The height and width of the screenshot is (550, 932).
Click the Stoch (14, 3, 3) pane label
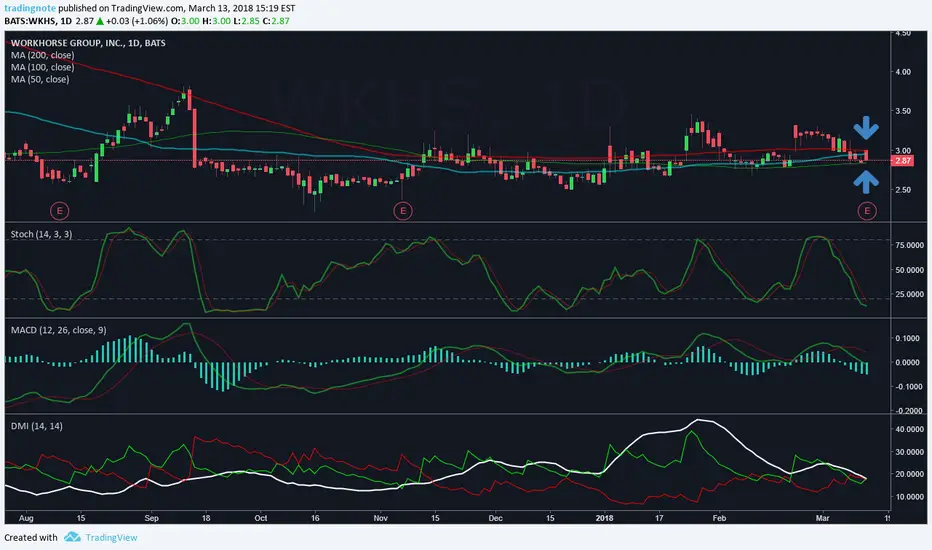pos(42,234)
